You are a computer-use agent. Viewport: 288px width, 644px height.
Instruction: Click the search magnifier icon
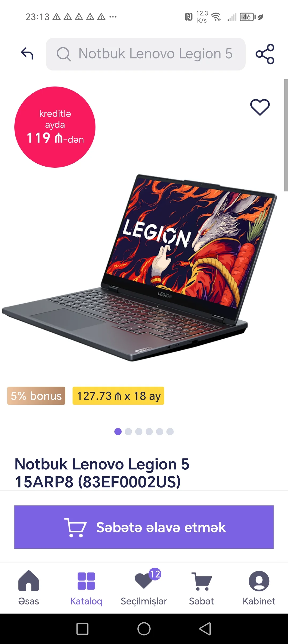point(64,54)
